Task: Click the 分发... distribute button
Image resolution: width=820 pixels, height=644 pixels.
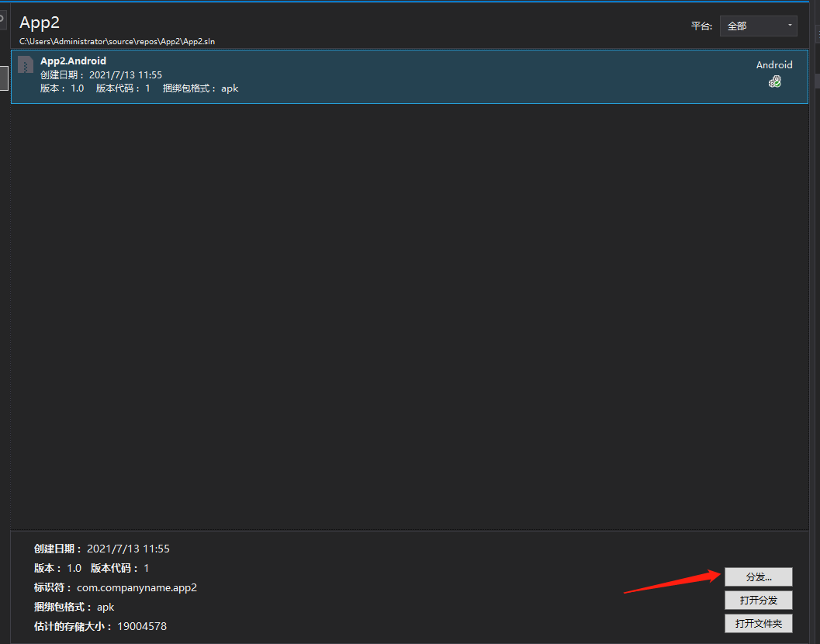Action: 758,577
